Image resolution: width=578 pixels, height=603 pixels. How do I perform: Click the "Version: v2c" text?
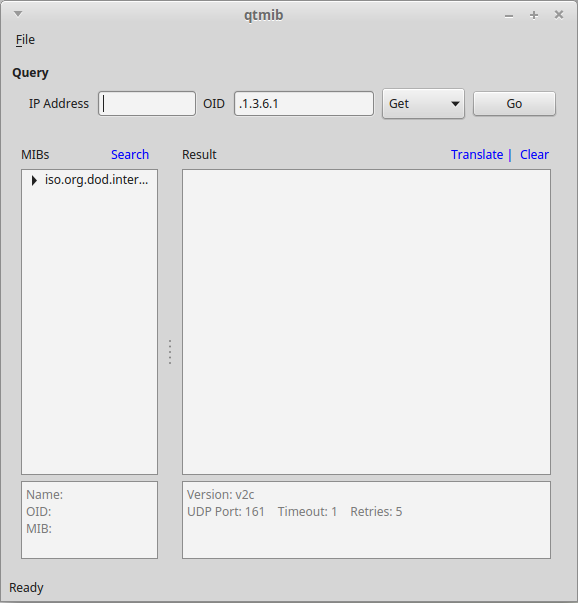coord(220,495)
